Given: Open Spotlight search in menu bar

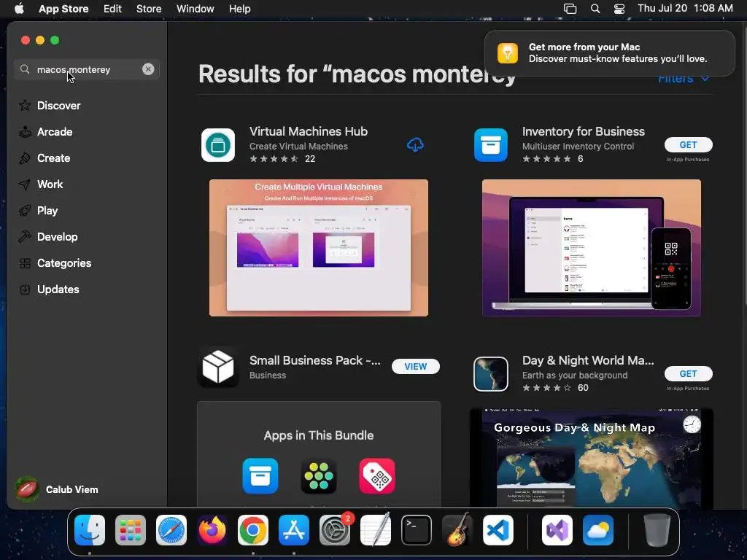Looking at the screenshot, I should tap(595, 9).
